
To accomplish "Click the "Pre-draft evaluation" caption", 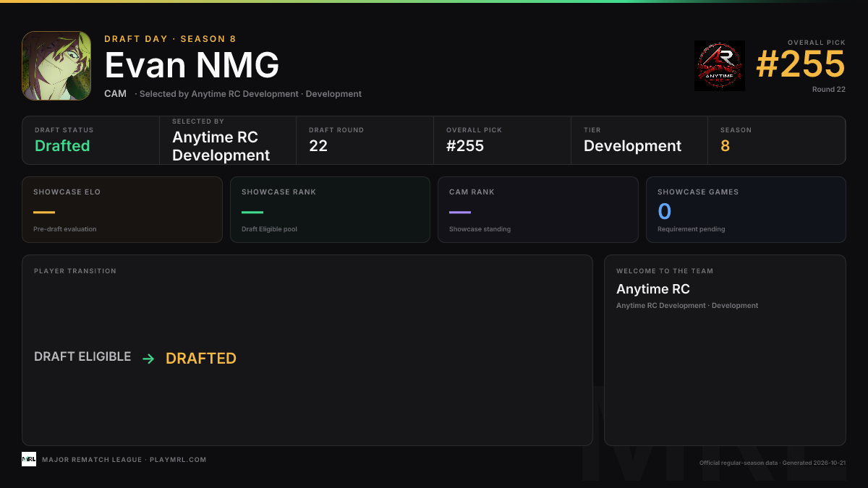I will coord(65,229).
